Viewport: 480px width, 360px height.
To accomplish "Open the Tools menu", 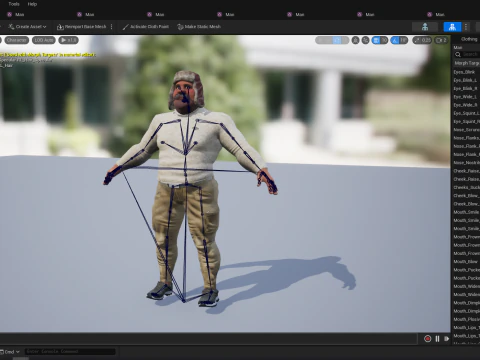I will 14,4.
